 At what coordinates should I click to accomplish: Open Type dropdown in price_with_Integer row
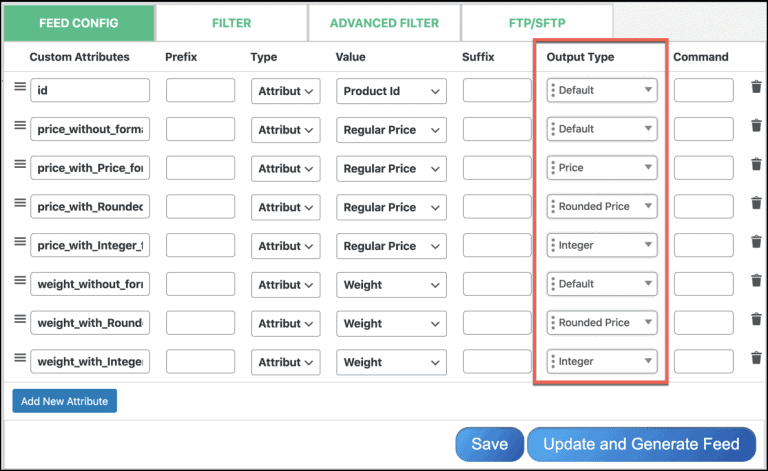(x=285, y=246)
